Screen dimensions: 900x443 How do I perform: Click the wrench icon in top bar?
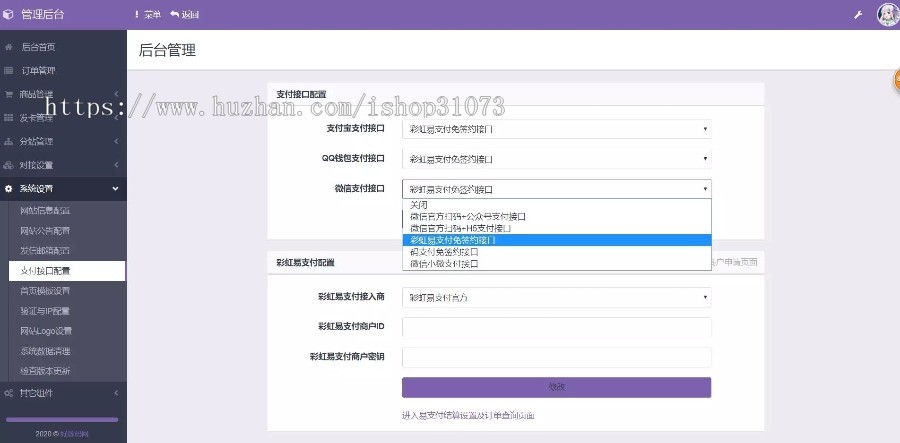point(857,15)
